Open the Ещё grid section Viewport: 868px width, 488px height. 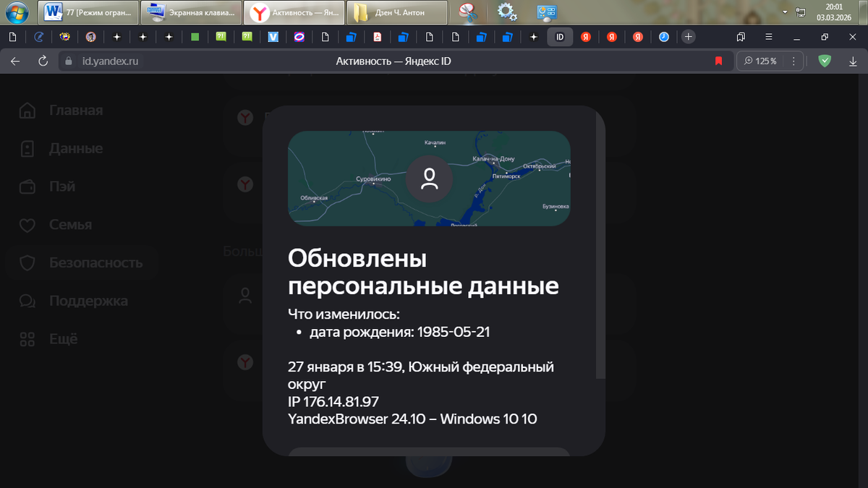coord(64,338)
